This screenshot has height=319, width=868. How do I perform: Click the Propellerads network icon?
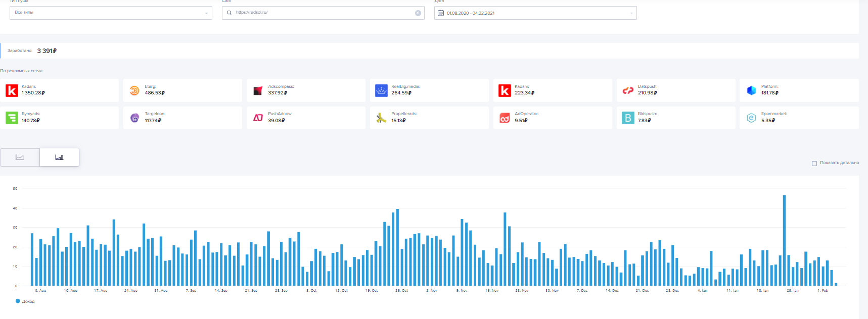point(381,118)
